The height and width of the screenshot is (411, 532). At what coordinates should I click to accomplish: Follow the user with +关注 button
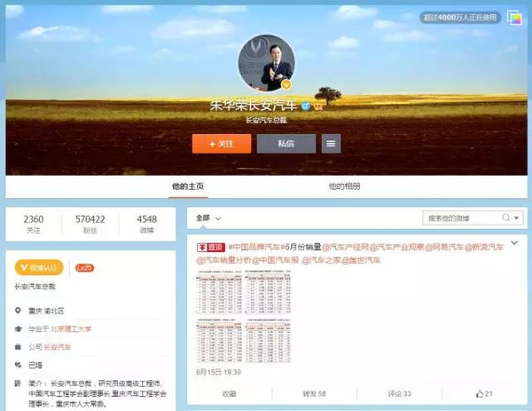(222, 144)
